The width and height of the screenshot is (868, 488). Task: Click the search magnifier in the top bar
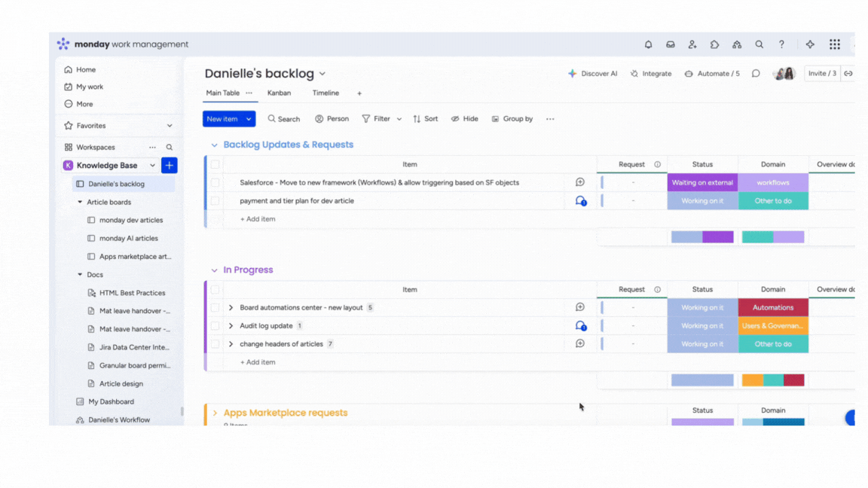coord(759,44)
